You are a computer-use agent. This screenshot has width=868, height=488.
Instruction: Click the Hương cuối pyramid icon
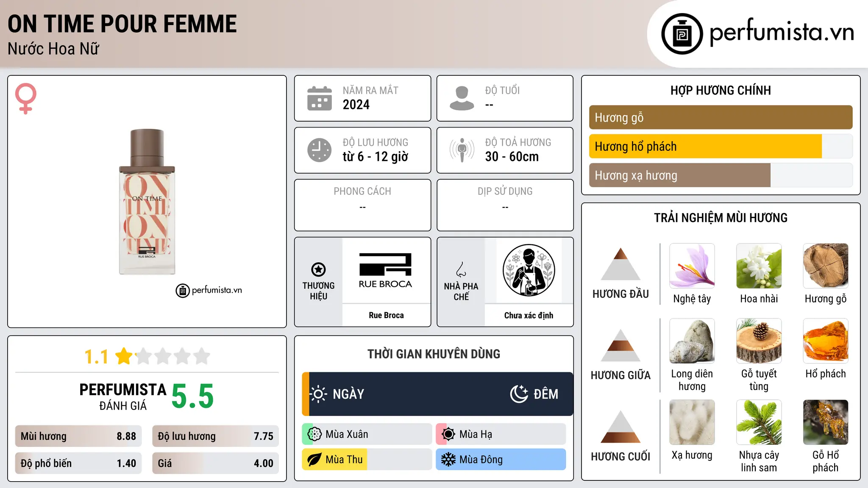[x=620, y=427]
